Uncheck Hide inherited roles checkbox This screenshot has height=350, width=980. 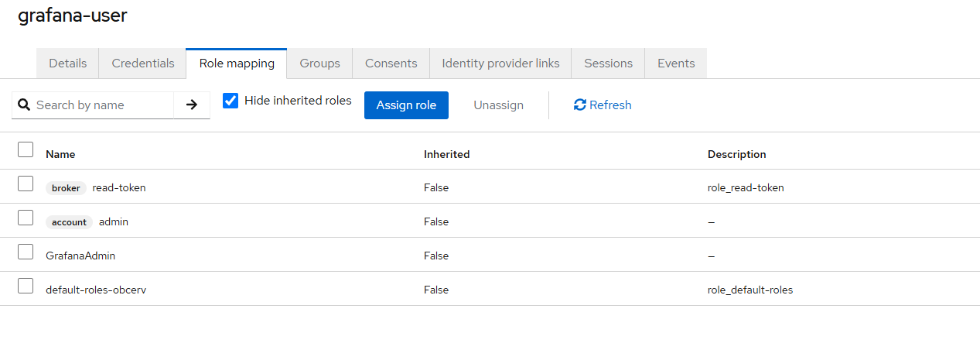(x=230, y=101)
